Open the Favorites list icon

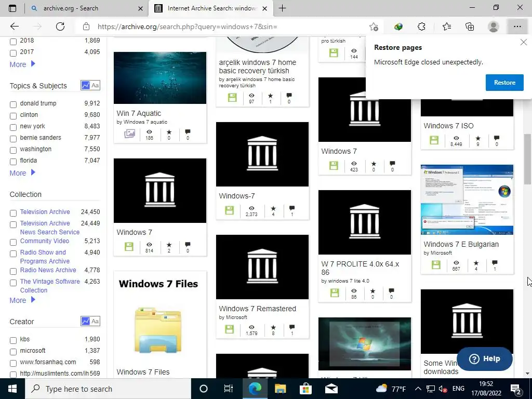(x=446, y=26)
